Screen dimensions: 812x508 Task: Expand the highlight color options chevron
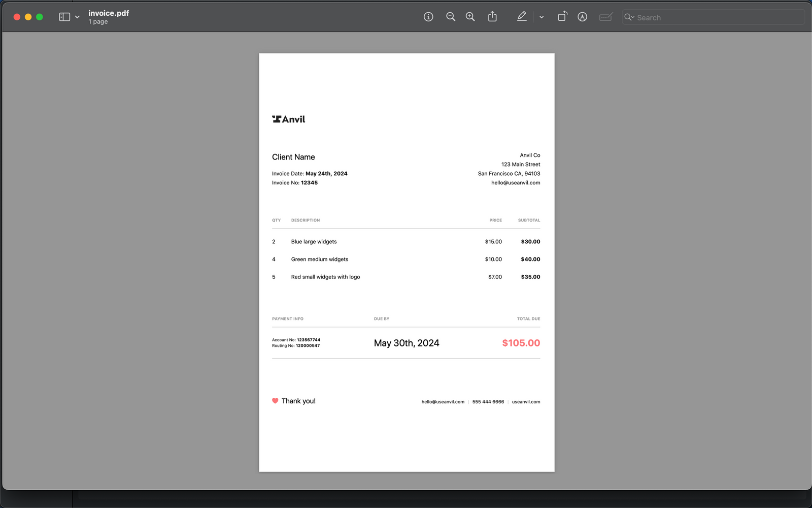point(542,17)
